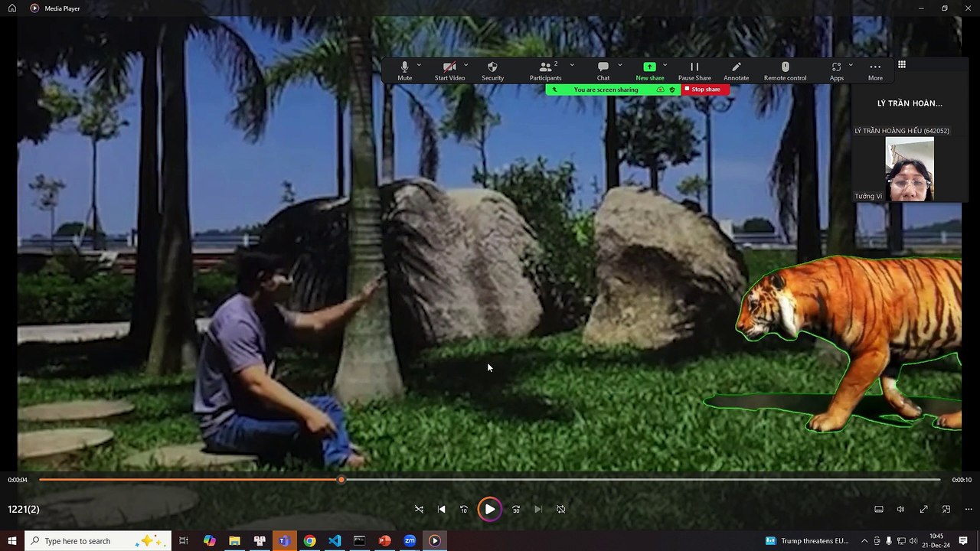Open the Zoom More menu
This screenshot has width=980, height=551.
point(875,71)
